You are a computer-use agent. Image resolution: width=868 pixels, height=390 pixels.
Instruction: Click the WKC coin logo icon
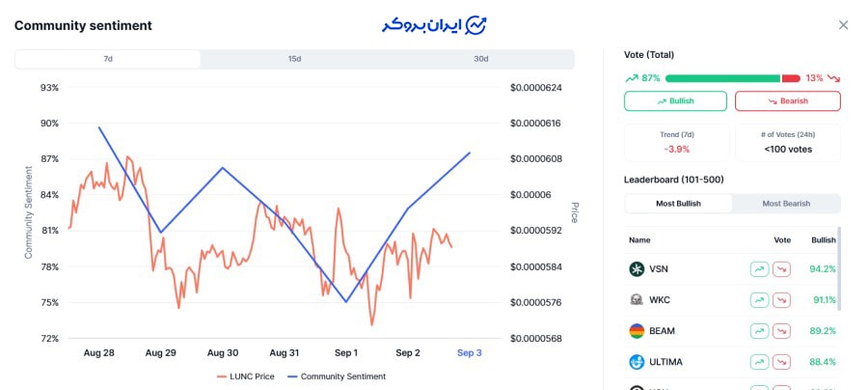click(637, 300)
